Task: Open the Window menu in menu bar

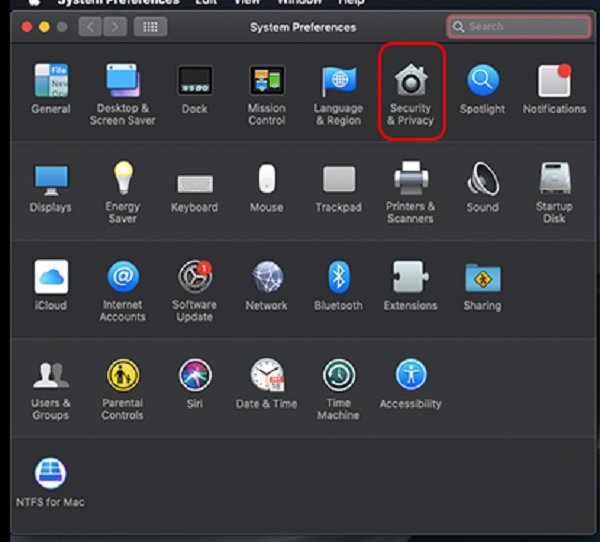Action: [299, 3]
